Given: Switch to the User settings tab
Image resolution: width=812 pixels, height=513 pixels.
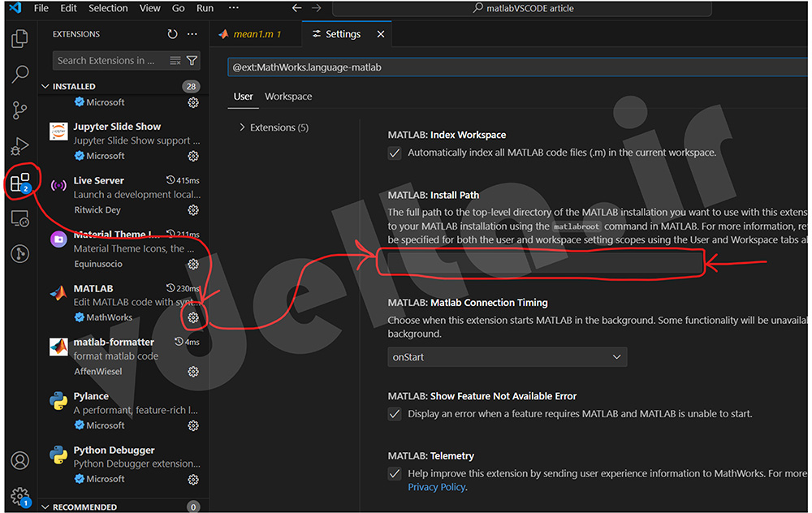Looking at the screenshot, I should tap(243, 97).
